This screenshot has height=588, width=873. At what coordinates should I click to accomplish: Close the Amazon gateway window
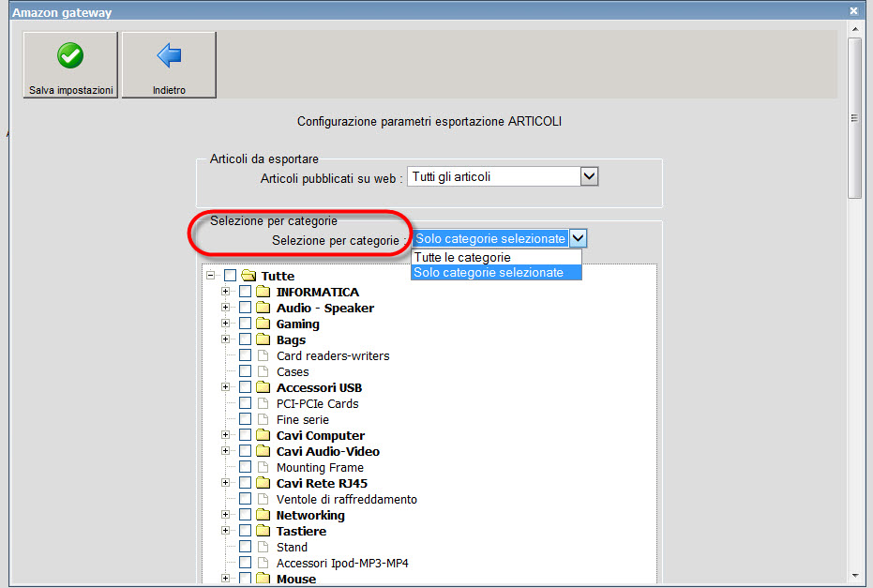[853, 10]
